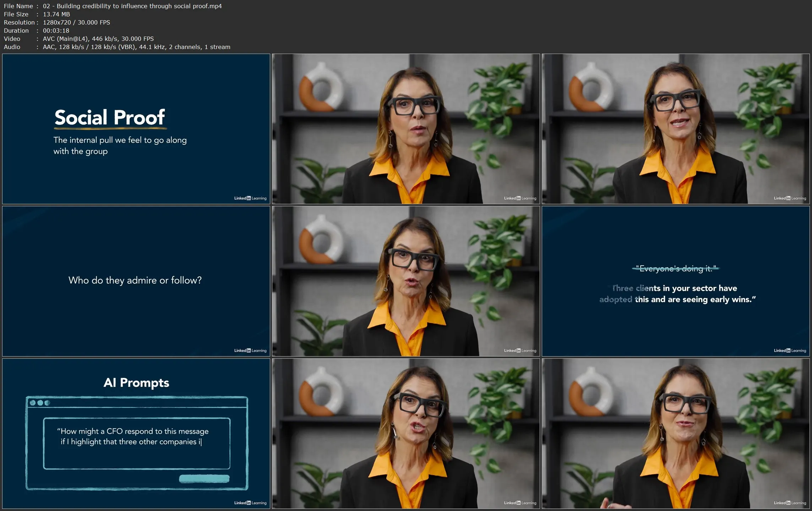Open the bottom-right presenter frame
The width and height of the screenshot is (812, 511).
(676, 433)
